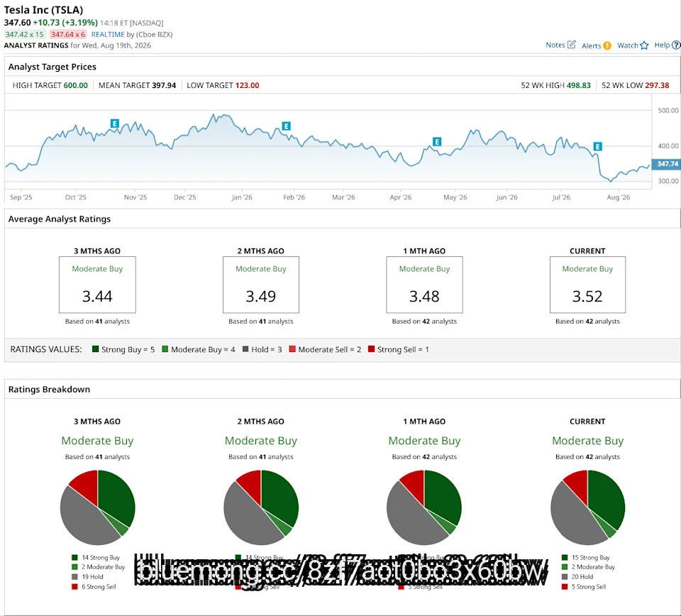
Task: Click the 3.44 rating box
Action: 97,285
